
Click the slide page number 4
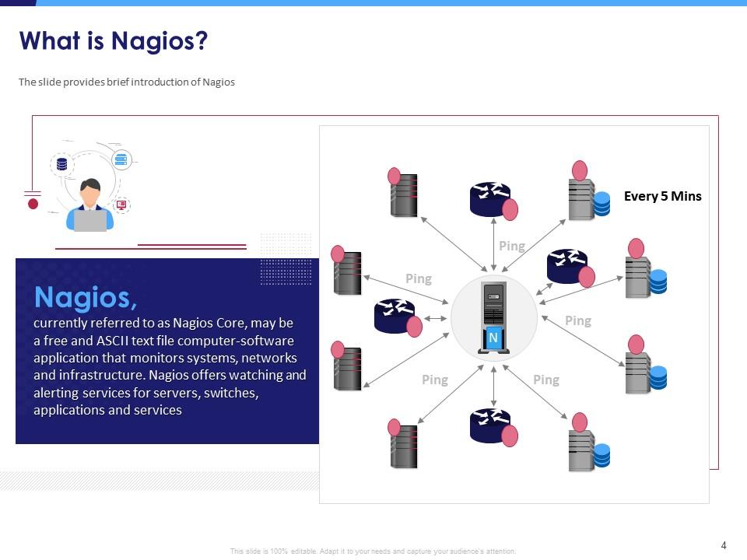724,545
